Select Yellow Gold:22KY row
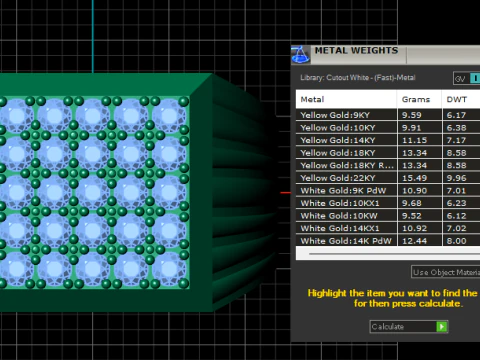This screenshot has width=480, height=360. pos(388,178)
